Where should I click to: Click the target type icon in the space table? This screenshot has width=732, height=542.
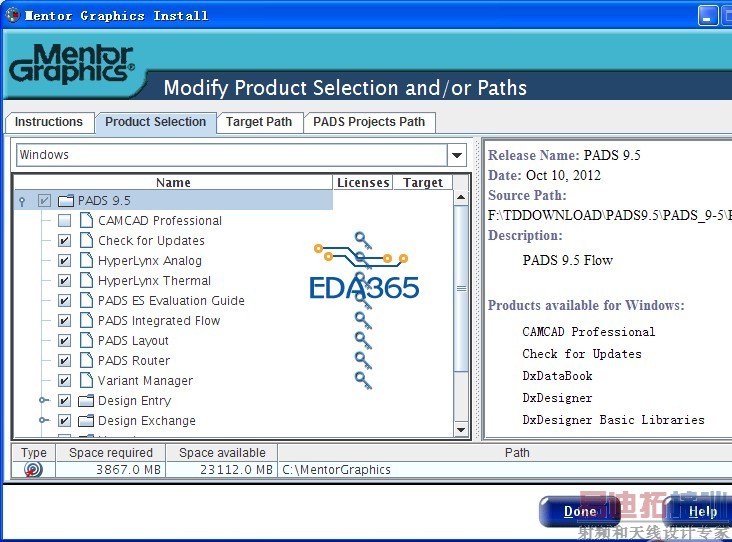click(x=33, y=469)
